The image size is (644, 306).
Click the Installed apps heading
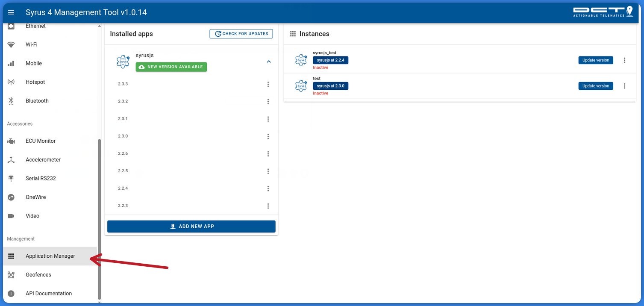pos(131,34)
